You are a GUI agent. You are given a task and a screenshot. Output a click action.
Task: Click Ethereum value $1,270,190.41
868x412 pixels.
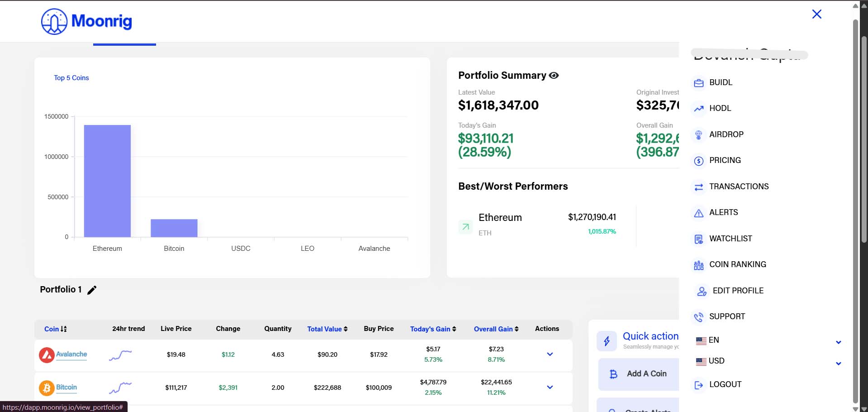coord(592,217)
